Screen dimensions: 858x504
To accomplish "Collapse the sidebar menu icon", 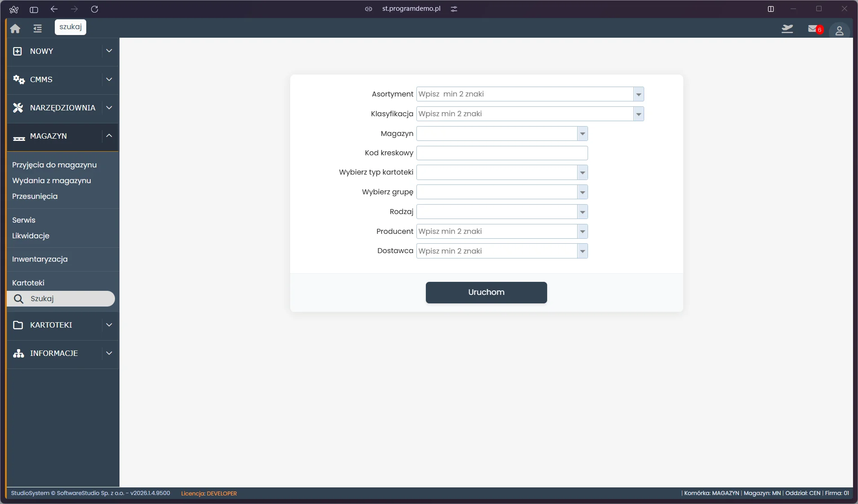I will pyautogui.click(x=38, y=29).
